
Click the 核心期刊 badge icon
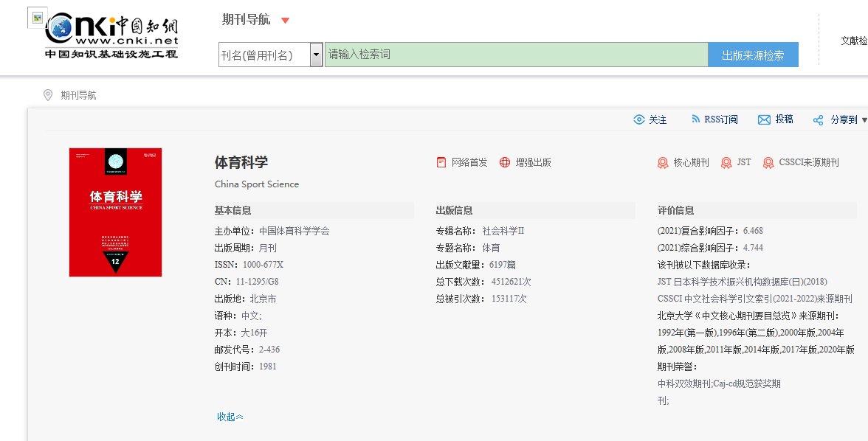pyautogui.click(x=663, y=163)
